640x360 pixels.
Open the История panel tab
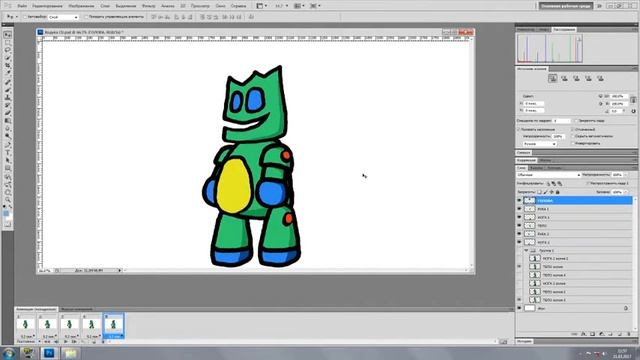524,341
